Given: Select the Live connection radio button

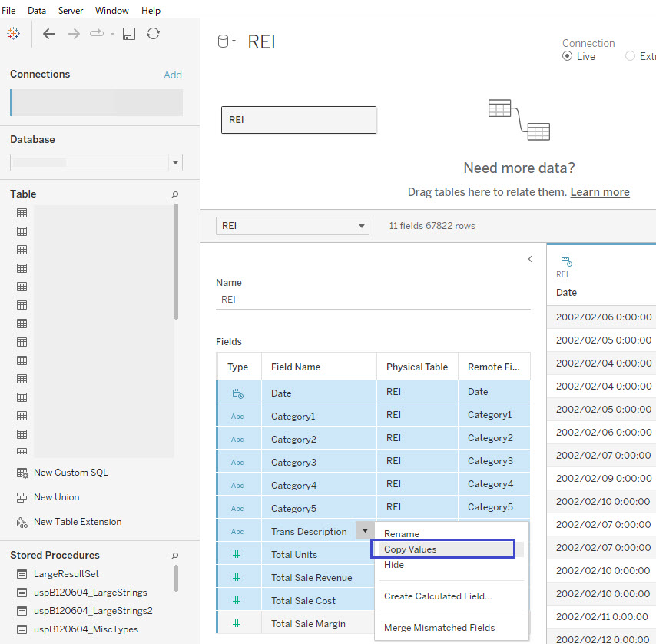Looking at the screenshot, I should click(567, 56).
